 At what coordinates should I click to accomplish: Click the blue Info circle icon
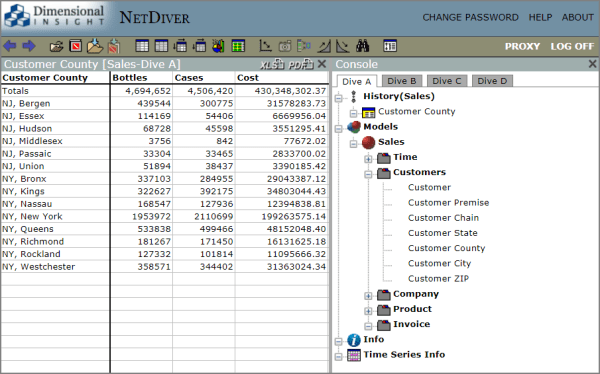click(354, 340)
